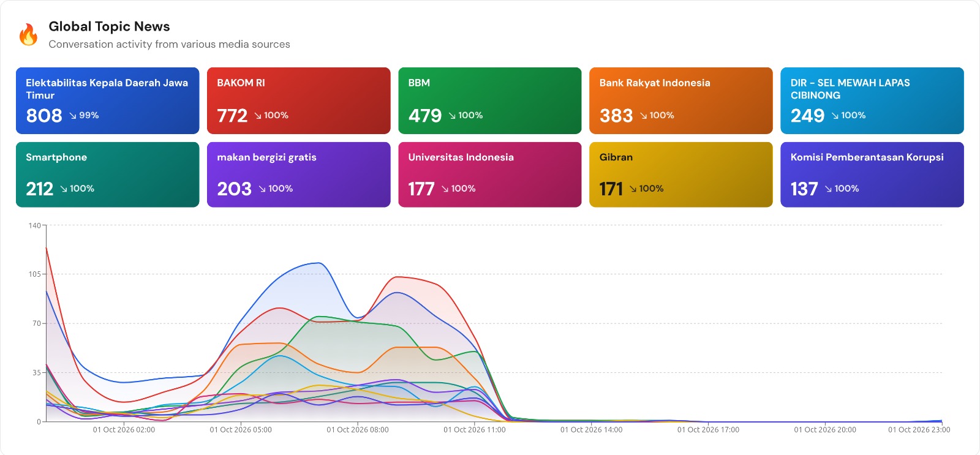The image size is (980, 455).
Task: Click the flame icon beside Global Topic News
Action: 28,35
